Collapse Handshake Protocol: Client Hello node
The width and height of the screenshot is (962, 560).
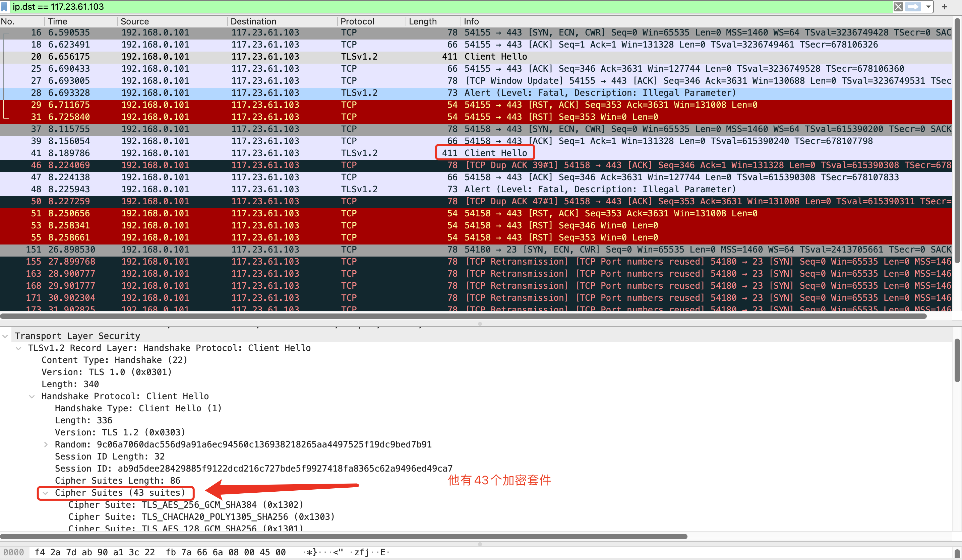(32, 396)
